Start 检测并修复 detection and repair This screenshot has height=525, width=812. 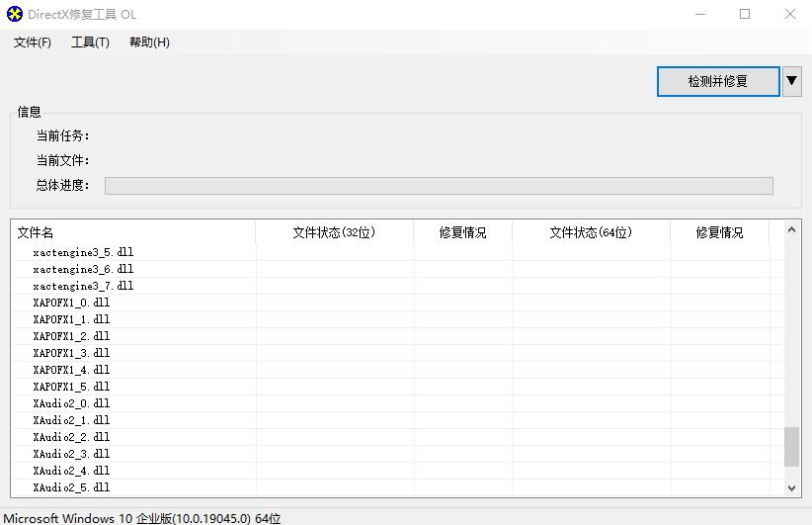pos(718,81)
